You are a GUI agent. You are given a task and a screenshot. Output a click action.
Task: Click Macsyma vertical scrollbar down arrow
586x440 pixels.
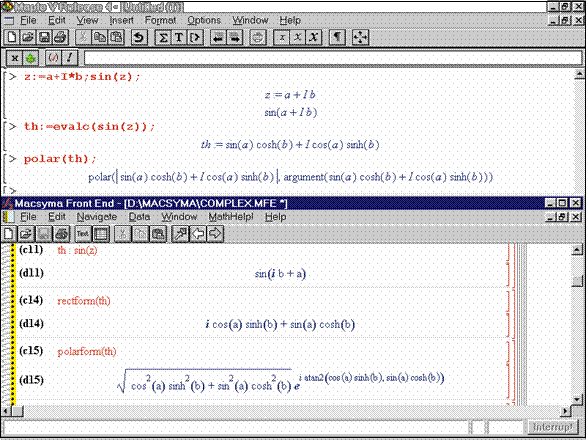tap(577, 399)
